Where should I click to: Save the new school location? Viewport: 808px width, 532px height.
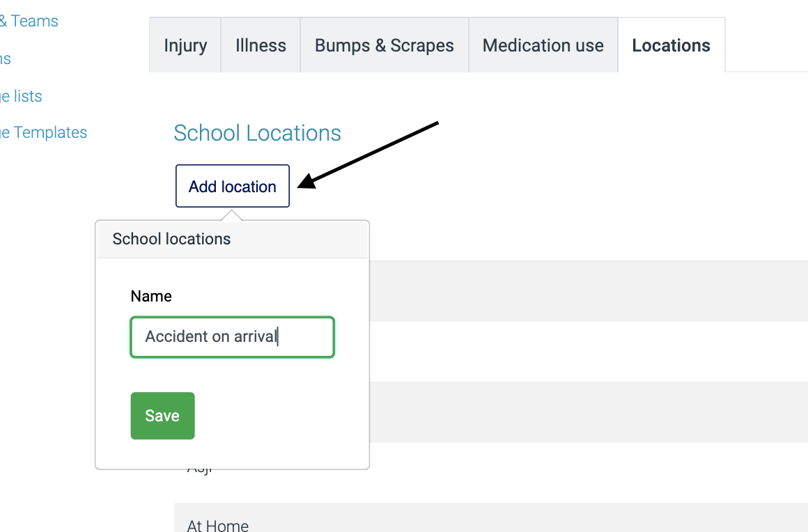click(162, 415)
